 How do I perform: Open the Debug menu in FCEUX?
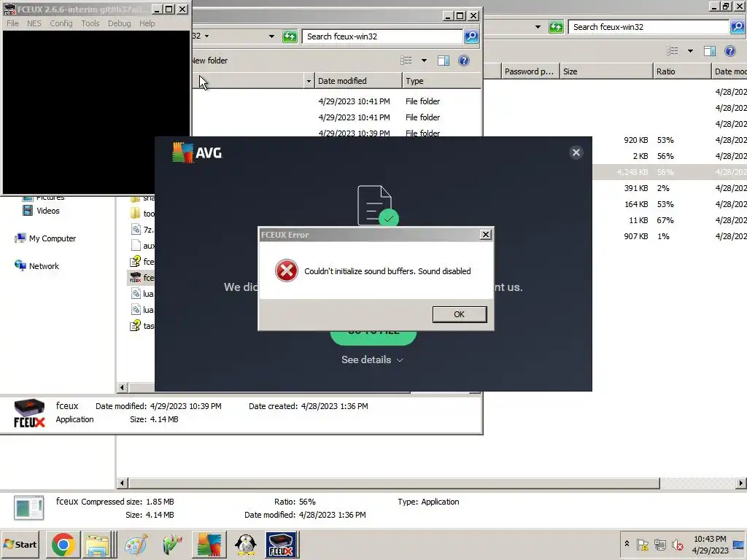[x=119, y=23]
